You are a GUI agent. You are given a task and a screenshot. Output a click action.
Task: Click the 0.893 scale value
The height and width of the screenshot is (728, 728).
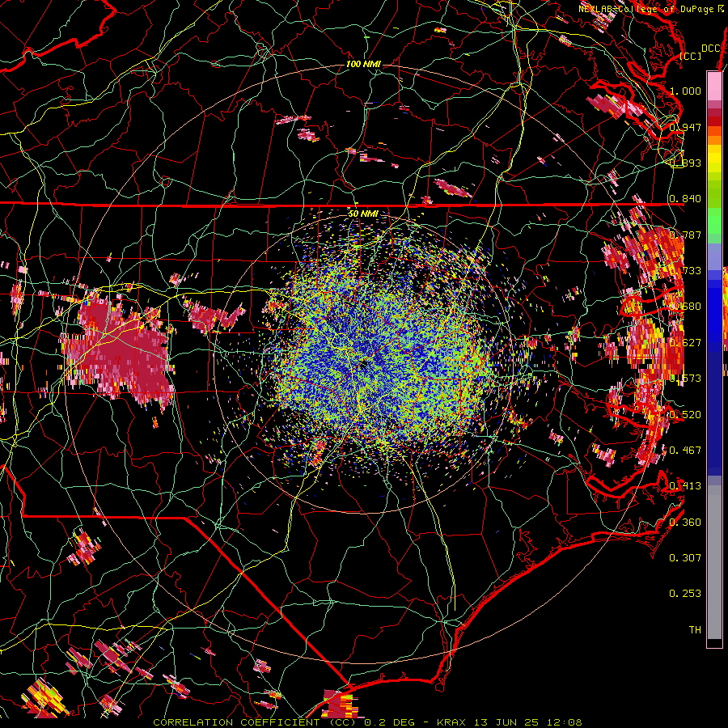tap(685, 163)
